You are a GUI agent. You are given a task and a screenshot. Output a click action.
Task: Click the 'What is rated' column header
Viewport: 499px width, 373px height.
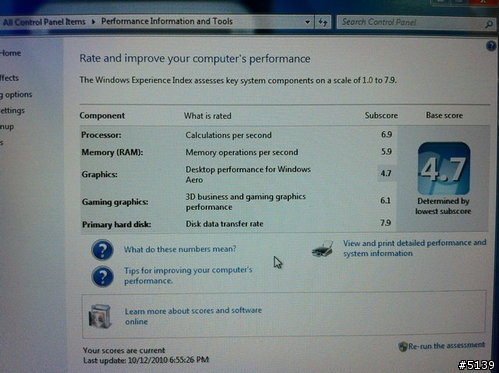[x=207, y=116]
